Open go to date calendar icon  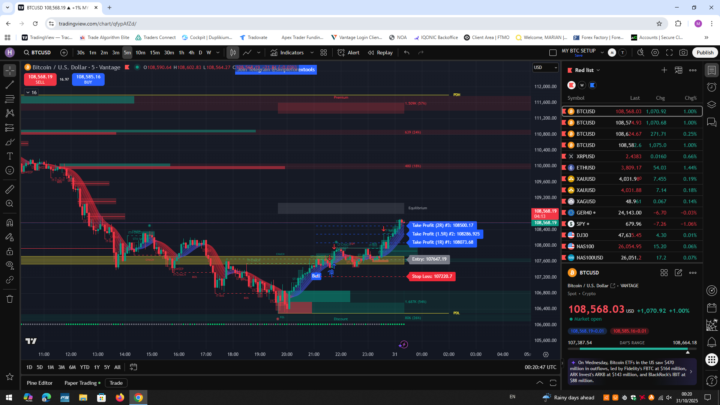point(134,367)
